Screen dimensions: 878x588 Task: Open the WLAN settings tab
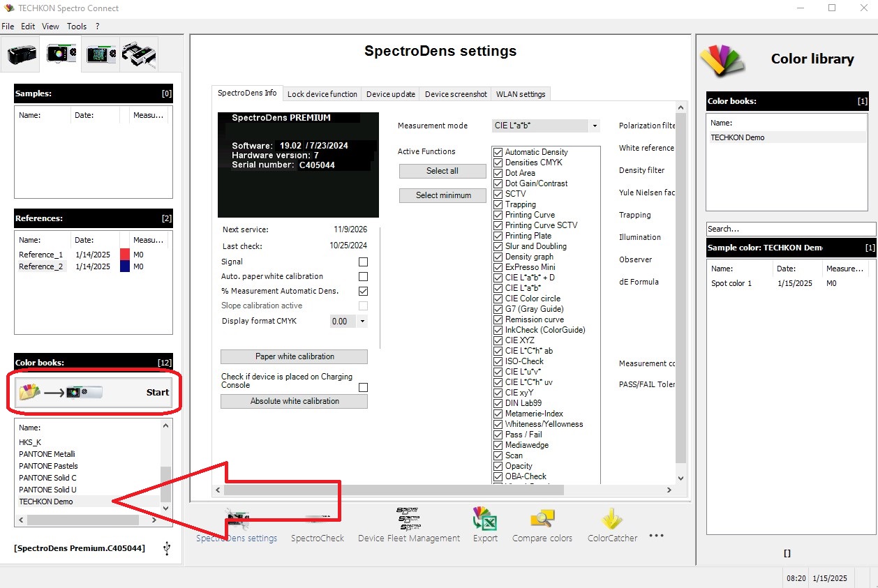tap(521, 94)
